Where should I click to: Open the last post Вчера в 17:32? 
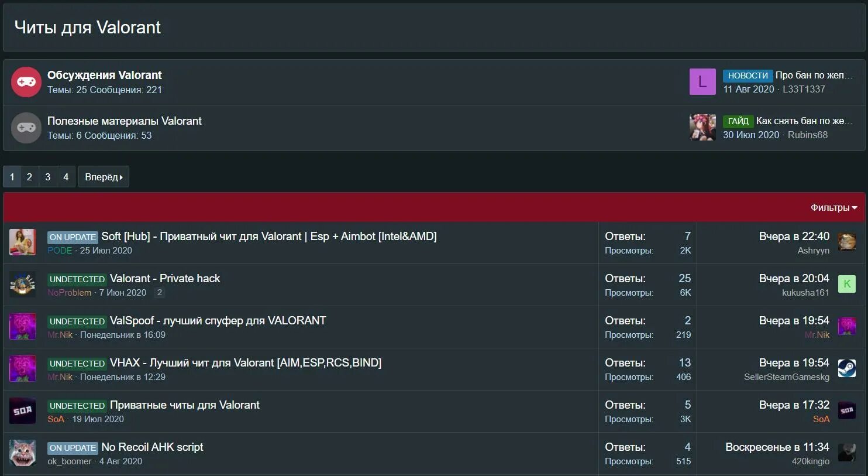click(x=794, y=405)
